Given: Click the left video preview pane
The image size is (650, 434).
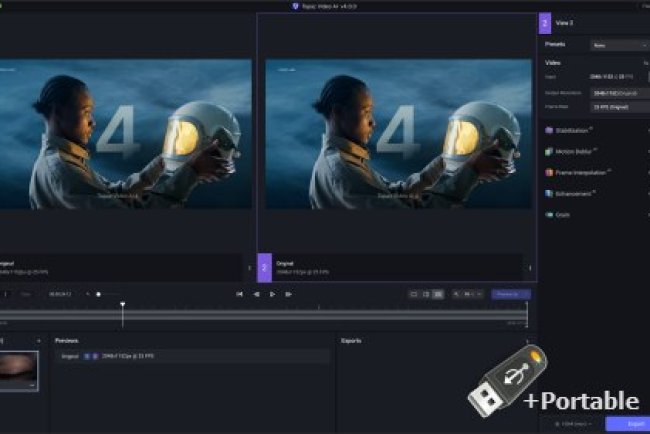Looking at the screenshot, I should (126, 134).
